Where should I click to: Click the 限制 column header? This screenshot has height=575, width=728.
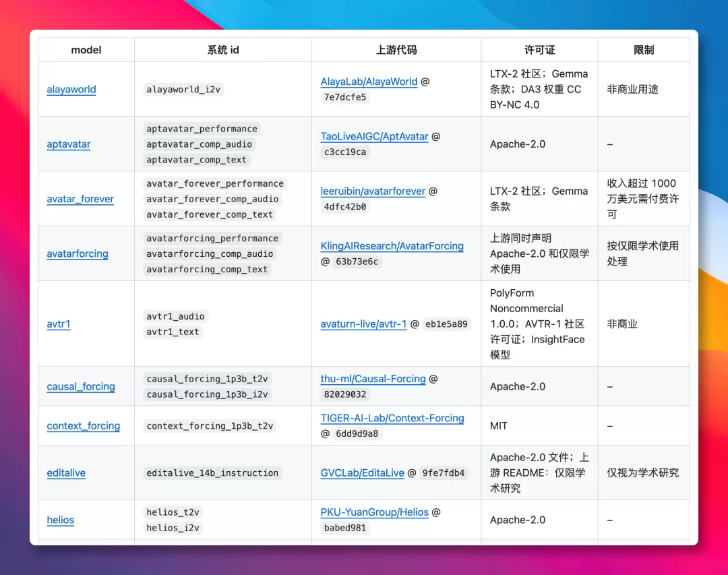644,50
